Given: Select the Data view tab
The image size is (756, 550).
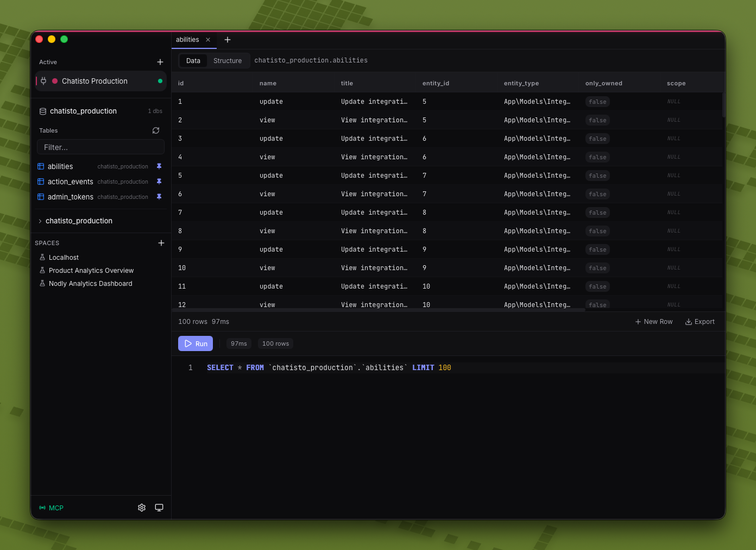Looking at the screenshot, I should pyautogui.click(x=193, y=60).
